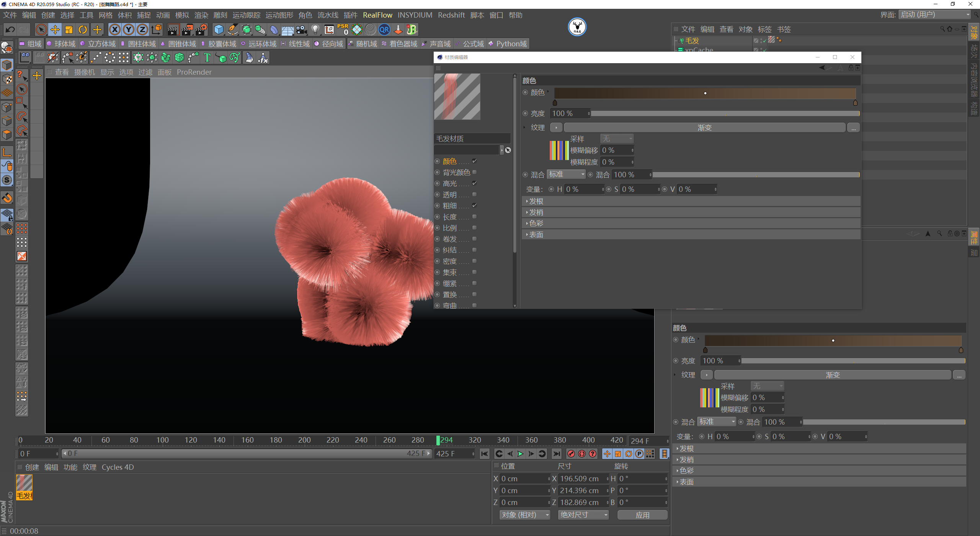Open the 混合 mode dropdown showing 标准

pyautogui.click(x=566, y=175)
